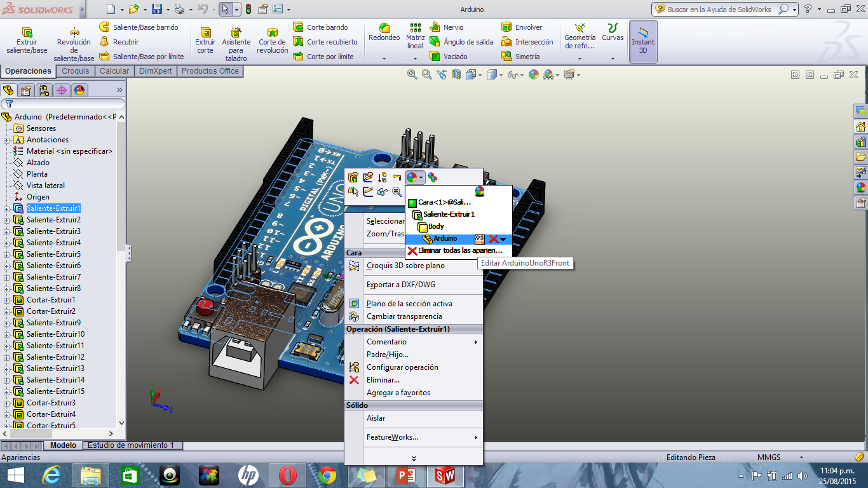Select Agregar a favoritos entry
The height and width of the screenshot is (488, 868).
pos(398,393)
